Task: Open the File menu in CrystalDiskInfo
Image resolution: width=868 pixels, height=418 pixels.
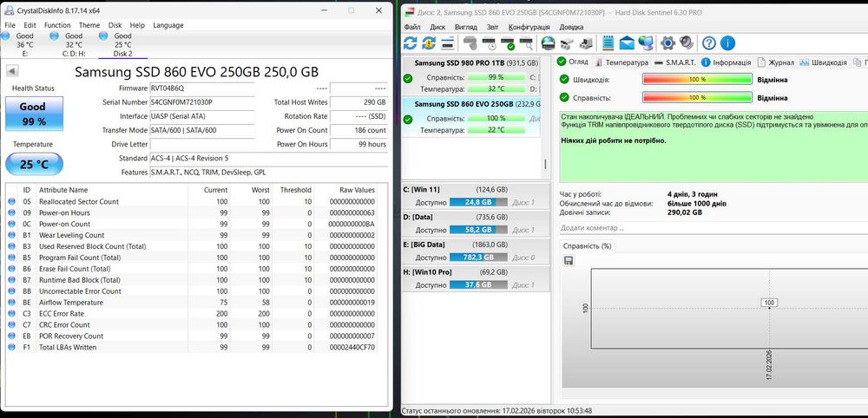Action: pyautogui.click(x=10, y=25)
